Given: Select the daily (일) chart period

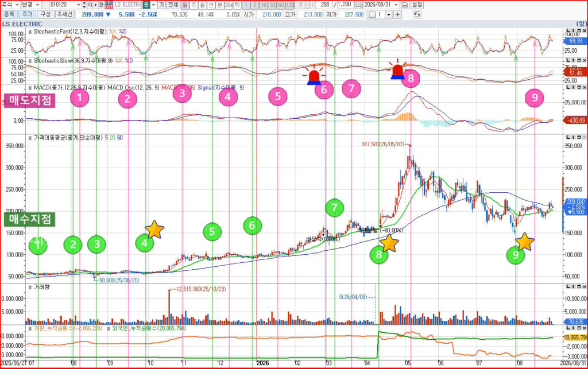Looking at the screenshot, I should point(185,5).
